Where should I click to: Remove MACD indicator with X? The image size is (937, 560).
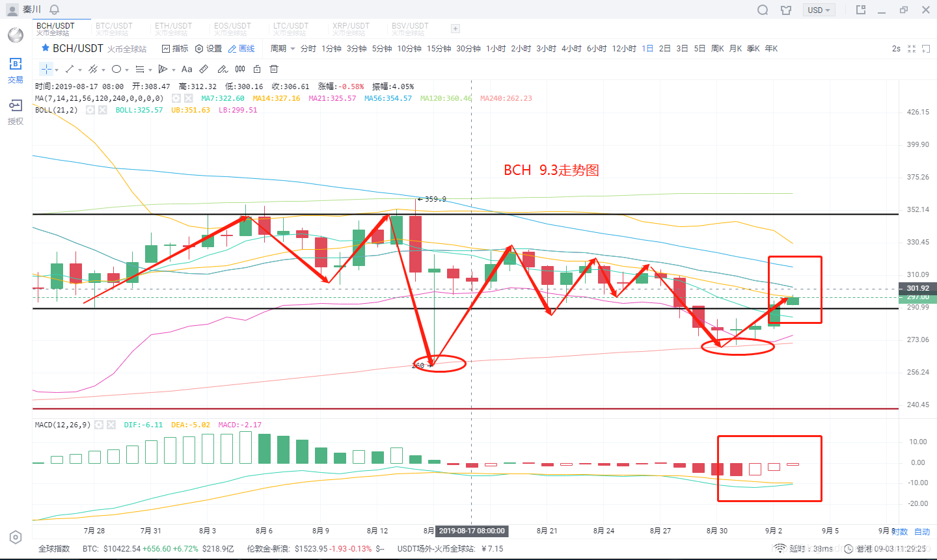pos(111,425)
